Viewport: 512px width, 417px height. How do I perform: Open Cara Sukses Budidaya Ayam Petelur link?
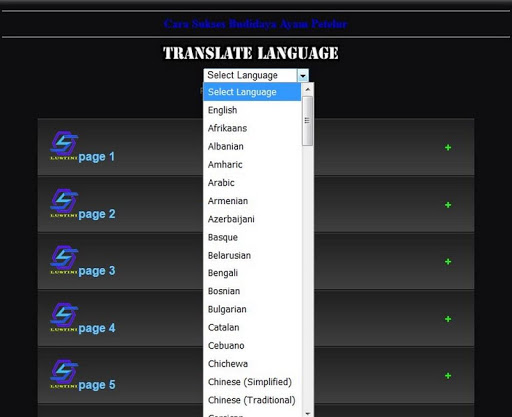click(256, 24)
